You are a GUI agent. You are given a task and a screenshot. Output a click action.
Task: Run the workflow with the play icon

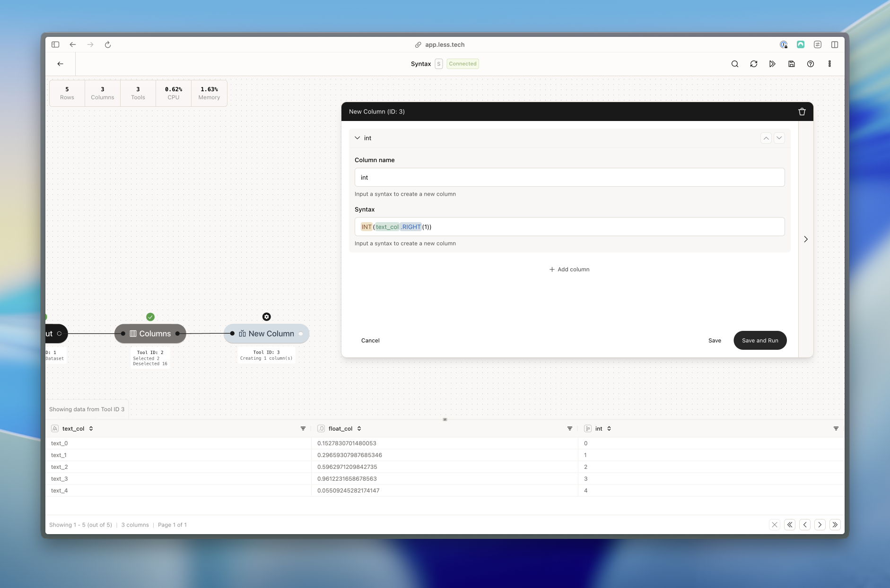tap(773, 64)
